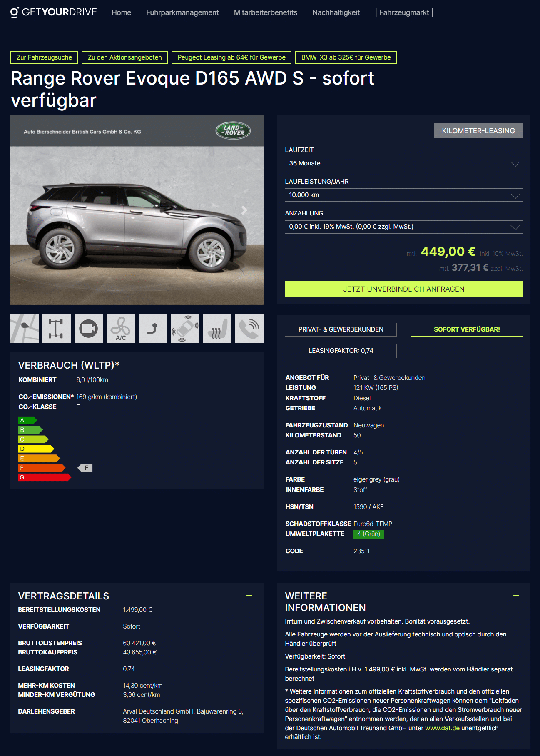Click Auto Bierschneider British Cars dealer name

82,132
